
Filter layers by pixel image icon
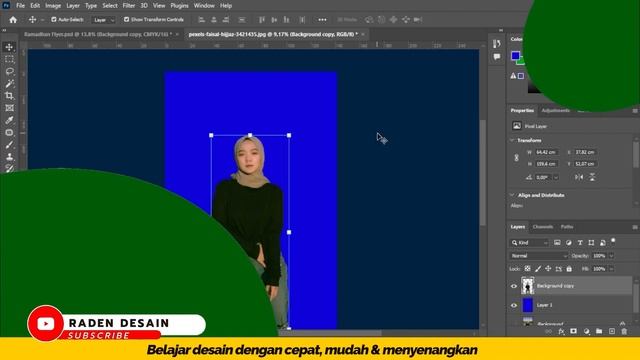click(557, 242)
